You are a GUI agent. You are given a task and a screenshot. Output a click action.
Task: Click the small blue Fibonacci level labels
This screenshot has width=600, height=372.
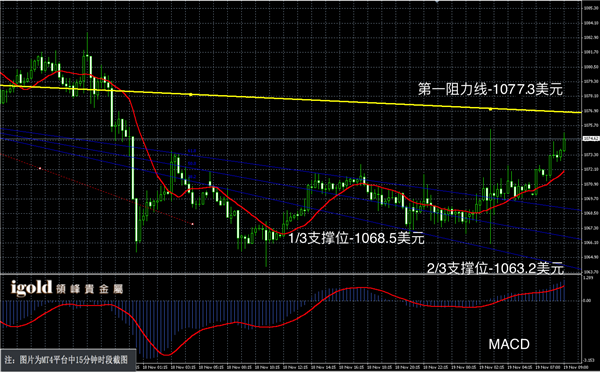click(192, 164)
